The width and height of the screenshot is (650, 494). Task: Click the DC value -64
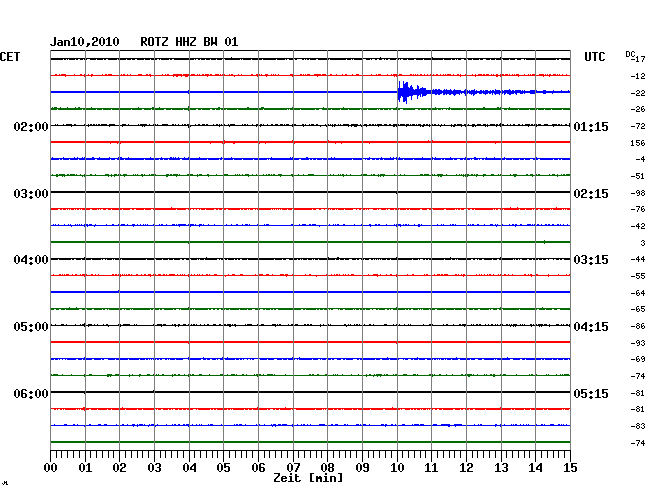[638, 293]
